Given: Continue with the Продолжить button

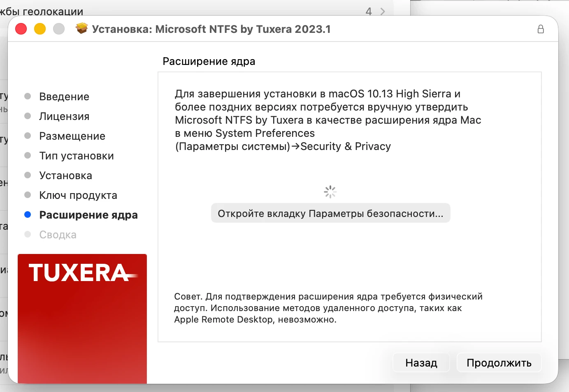Looking at the screenshot, I should (499, 363).
